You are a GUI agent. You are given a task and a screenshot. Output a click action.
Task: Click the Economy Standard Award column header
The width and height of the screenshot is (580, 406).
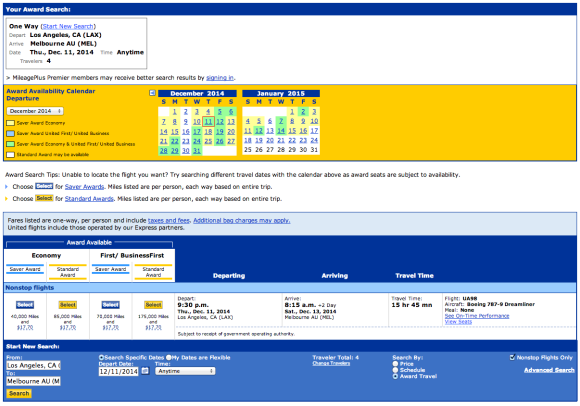tap(68, 272)
